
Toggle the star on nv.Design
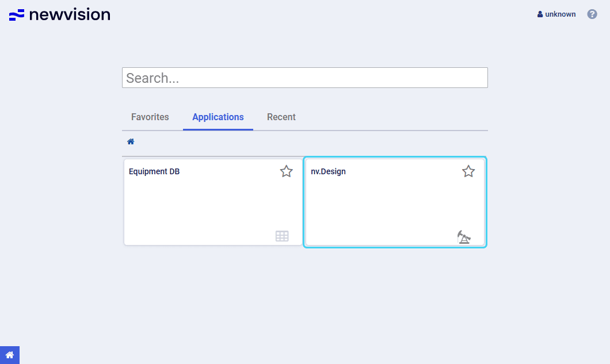pos(468,171)
